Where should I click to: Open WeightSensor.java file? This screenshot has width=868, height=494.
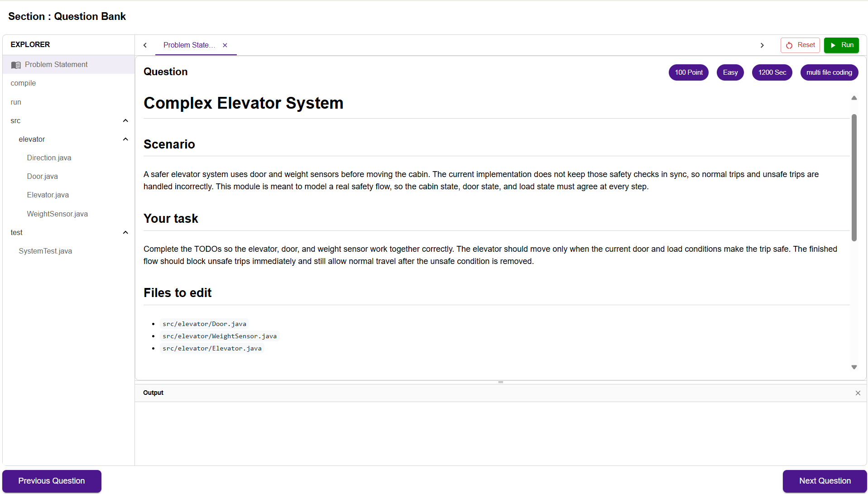[58, 214]
